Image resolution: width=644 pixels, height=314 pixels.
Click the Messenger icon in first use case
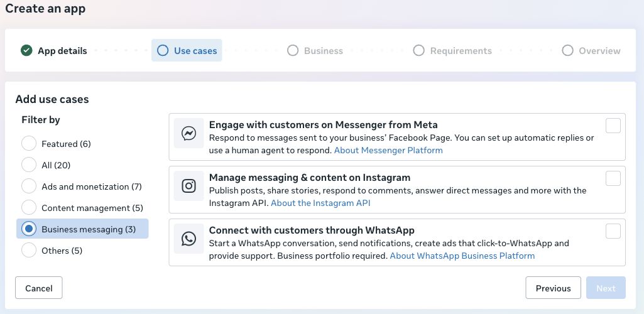(189, 133)
